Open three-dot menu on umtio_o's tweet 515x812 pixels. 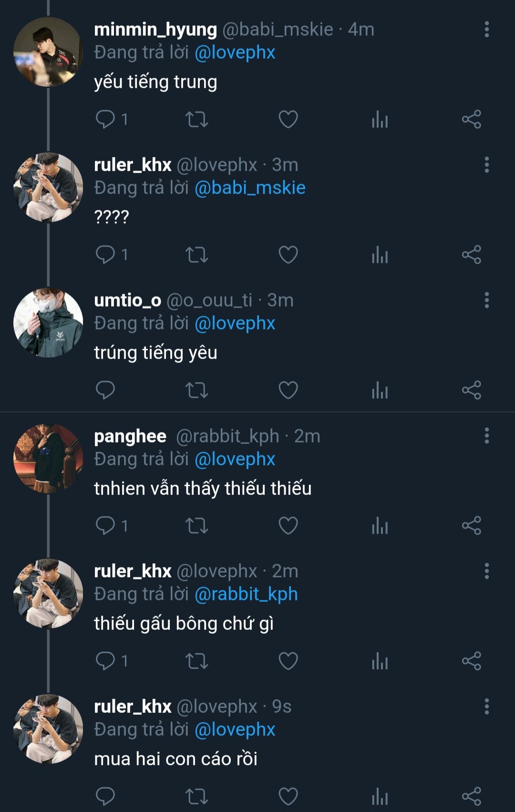click(x=486, y=300)
